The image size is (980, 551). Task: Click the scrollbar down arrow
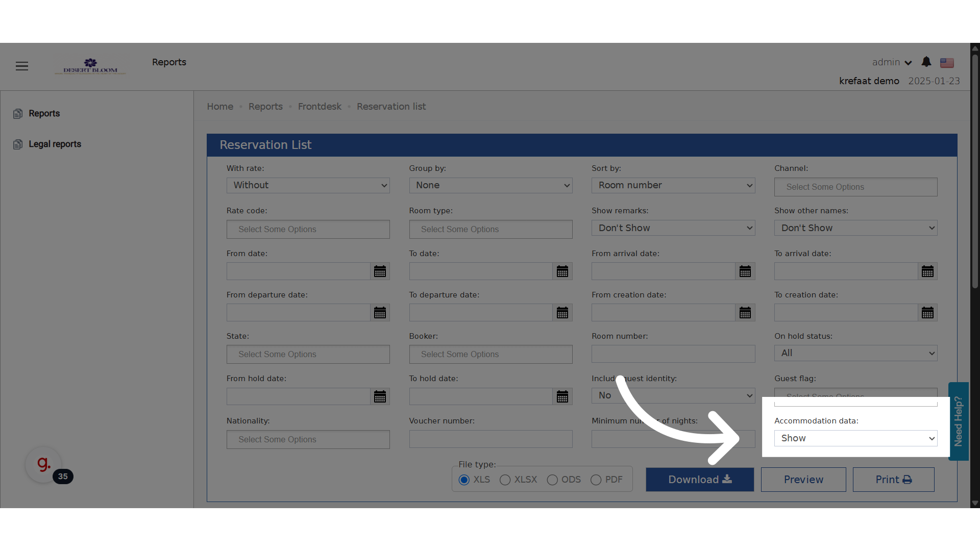pyautogui.click(x=975, y=503)
